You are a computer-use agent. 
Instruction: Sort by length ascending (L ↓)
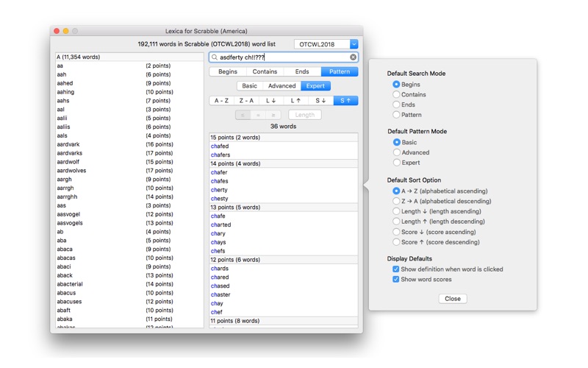[x=271, y=101]
